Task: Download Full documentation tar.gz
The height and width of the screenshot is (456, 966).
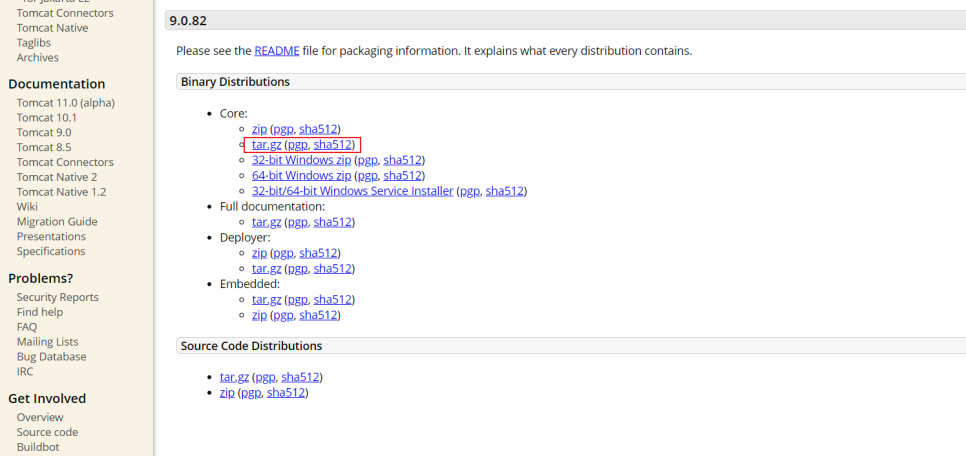Action: point(267,222)
